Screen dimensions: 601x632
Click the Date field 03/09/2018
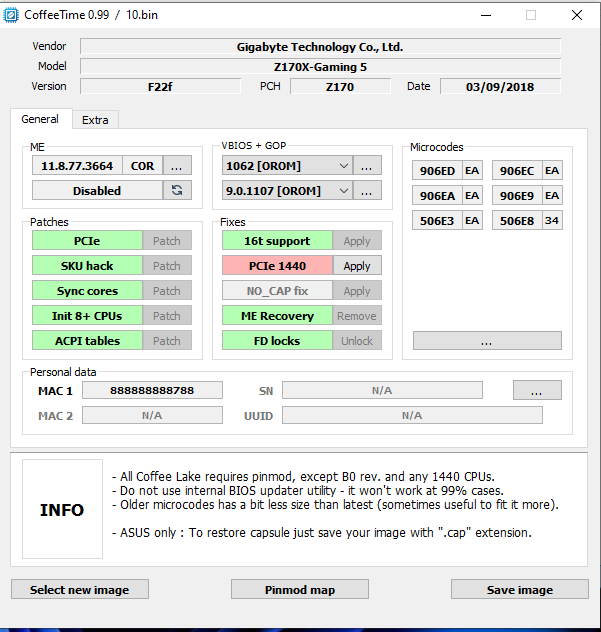500,86
